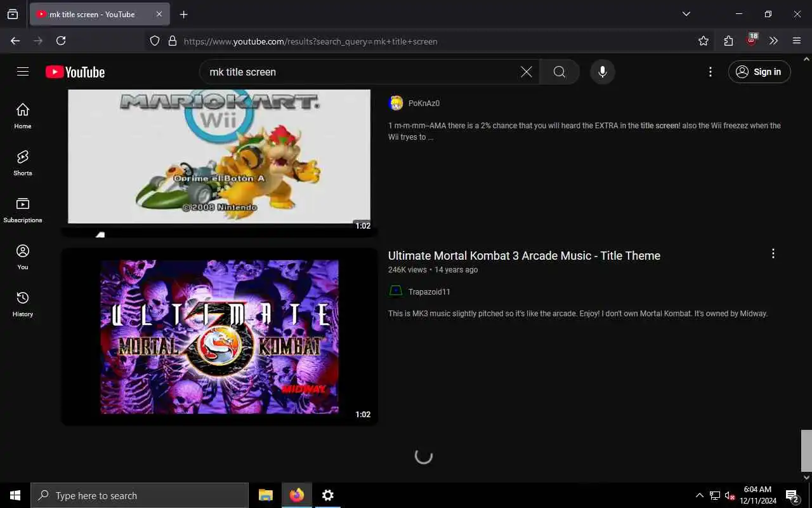Open the Trapazoid11 channel name
Screen dimensions: 812x508
[429, 291]
